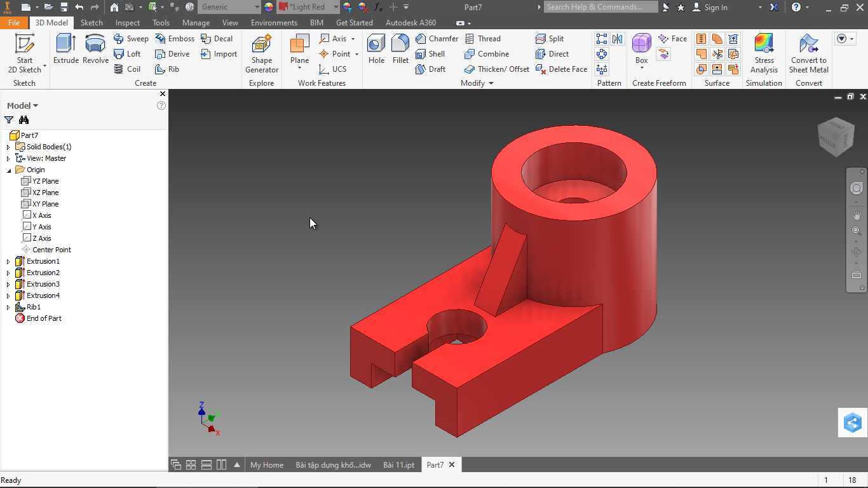This screenshot has width=868, height=488.
Task: Activate the Coil tool
Action: pyautogui.click(x=127, y=69)
